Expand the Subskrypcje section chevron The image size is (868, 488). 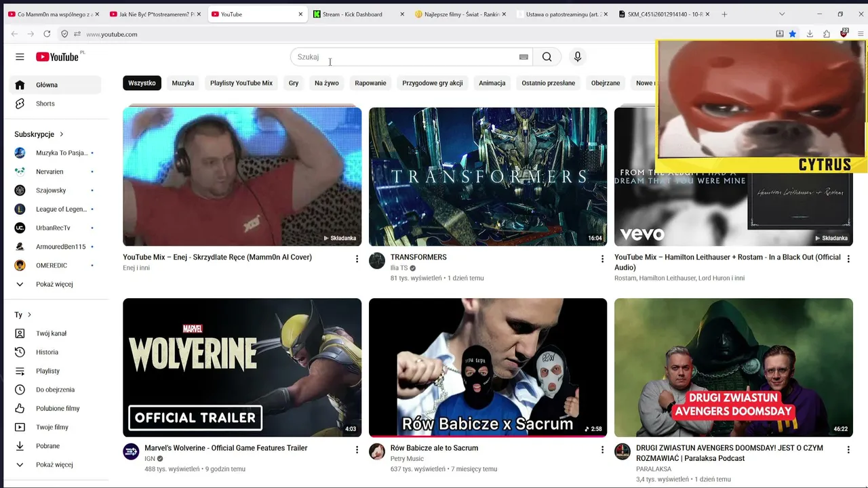point(61,134)
